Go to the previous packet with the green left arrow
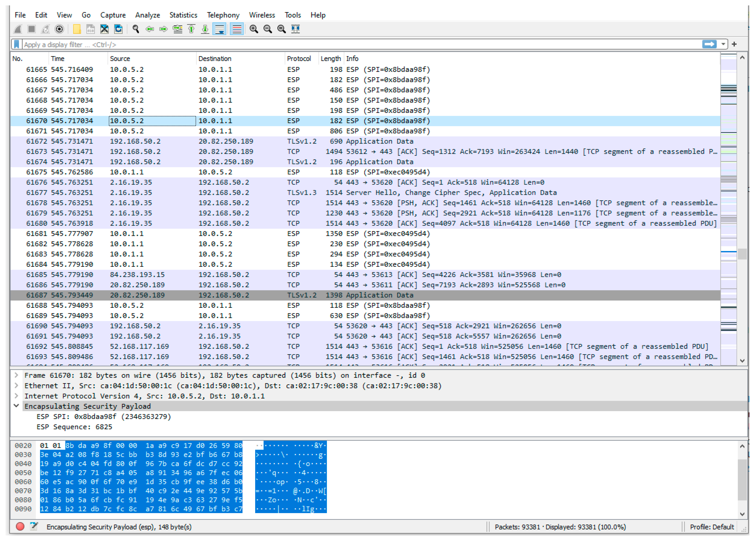 click(150, 29)
